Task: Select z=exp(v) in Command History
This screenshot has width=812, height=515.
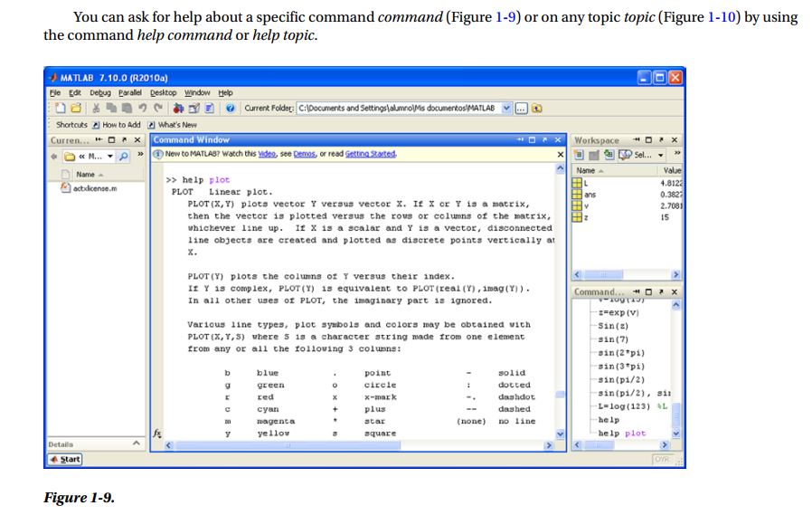Action: click(x=618, y=312)
